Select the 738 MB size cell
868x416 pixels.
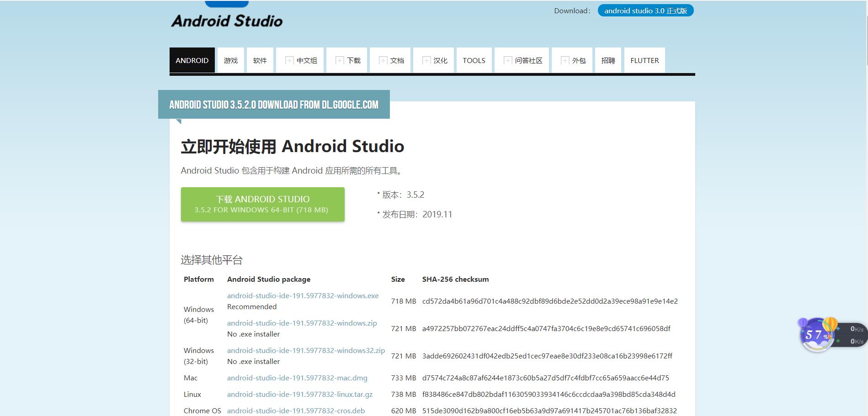tap(404, 394)
